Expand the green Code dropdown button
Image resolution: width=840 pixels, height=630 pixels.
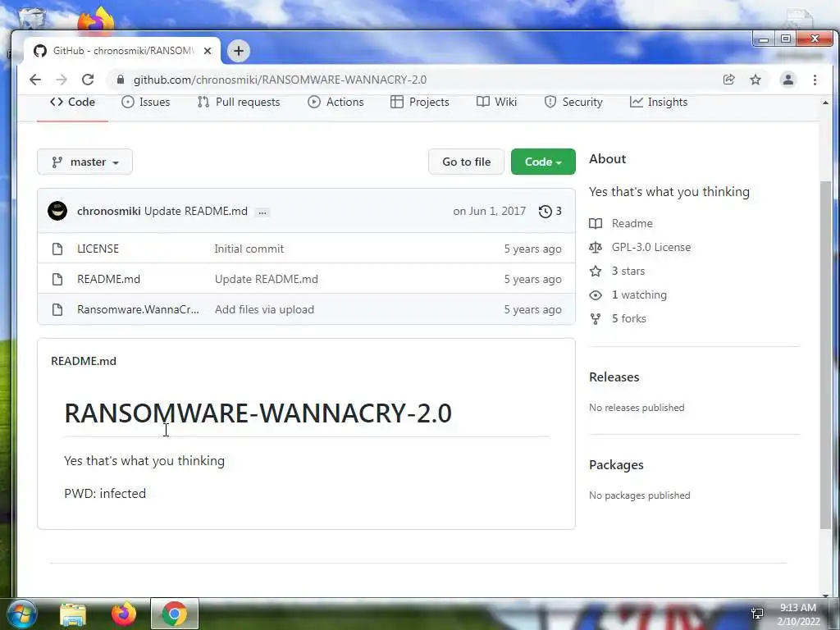click(x=543, y=162)
